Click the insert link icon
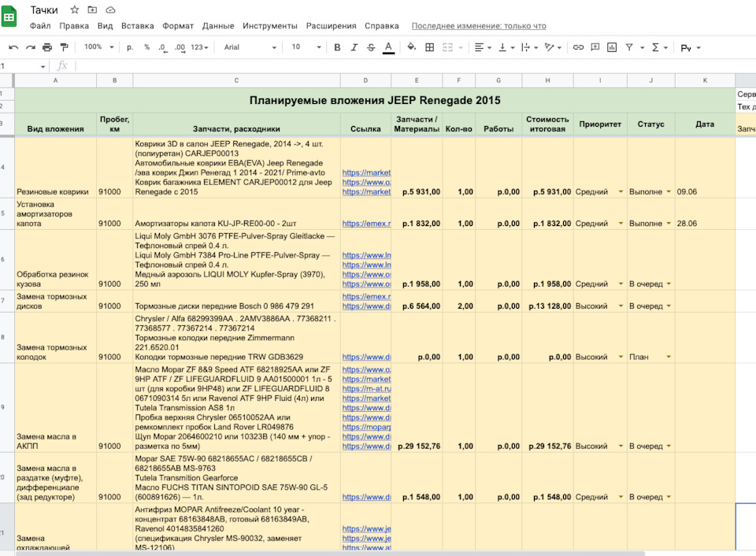The width and height of the screenshot is (756, 556). tap(578, 47)
